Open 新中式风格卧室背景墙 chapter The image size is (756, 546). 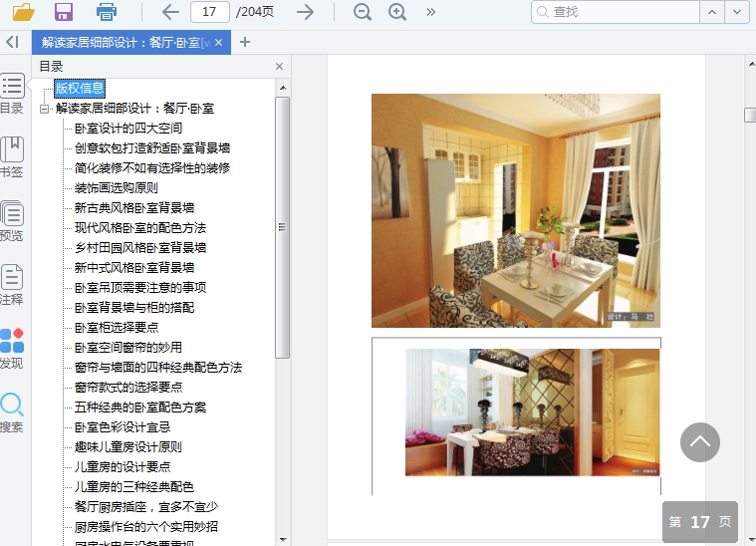coord(134,268)
